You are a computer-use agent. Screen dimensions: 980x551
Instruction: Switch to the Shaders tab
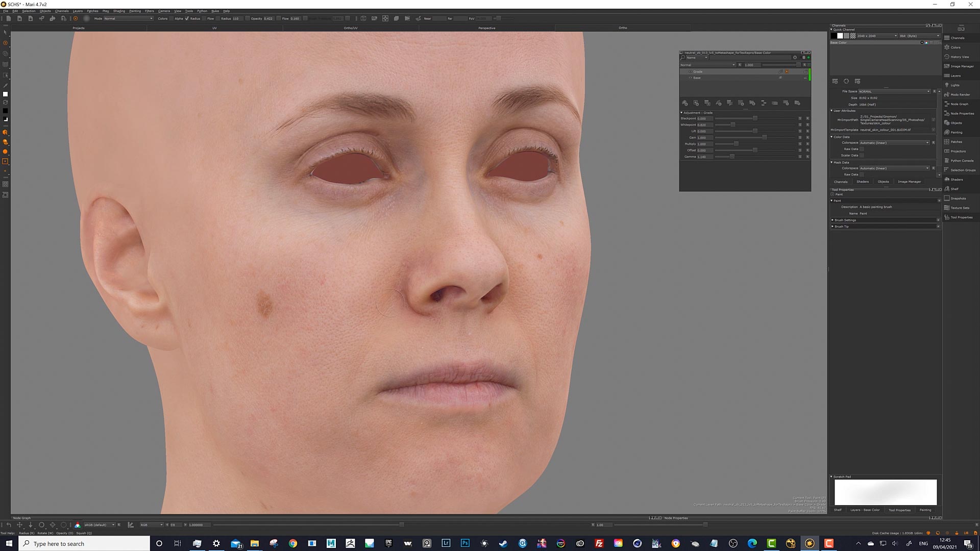pos(862,182)
